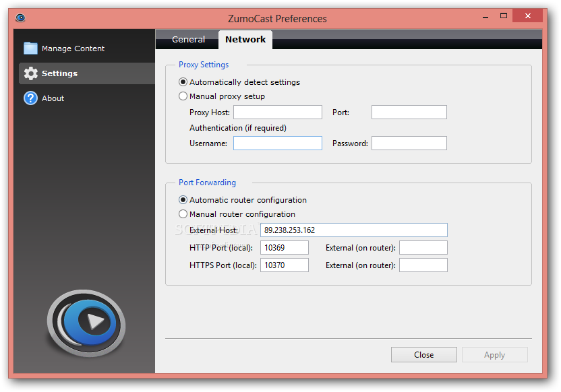561x392 pixels.
Task: Minimize the ZumoCast Preferences window
Action: coord(485,16)
